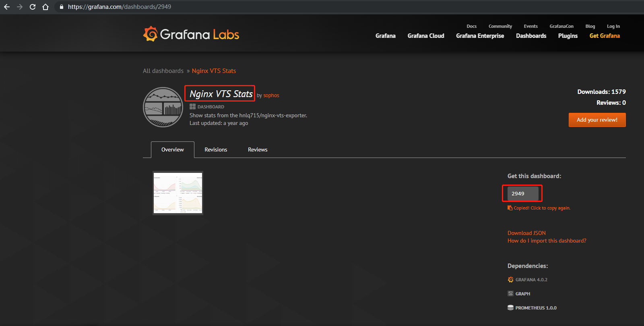
Task: Open the Nginx VTS Stats breadcrumb link
Action: pyautogui.click(x=214, y=71)
